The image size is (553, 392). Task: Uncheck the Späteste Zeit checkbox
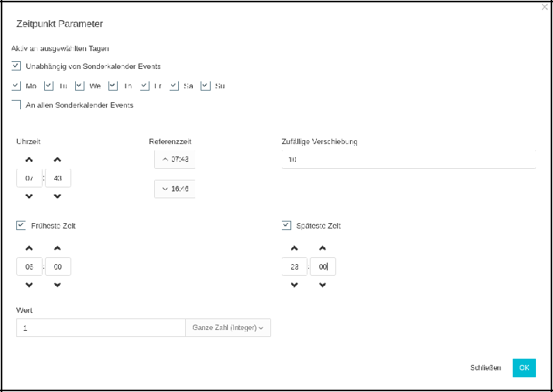pyautogui.click(x=287, y=225)
